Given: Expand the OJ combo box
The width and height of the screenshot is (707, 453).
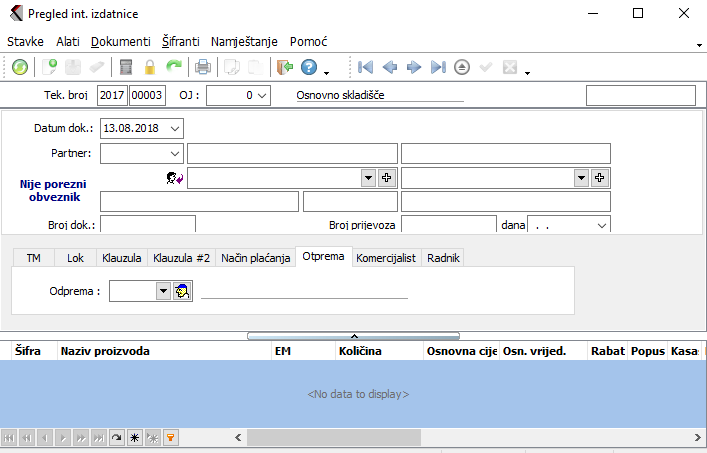Looking at the screenshot, I should coord(261,95).
